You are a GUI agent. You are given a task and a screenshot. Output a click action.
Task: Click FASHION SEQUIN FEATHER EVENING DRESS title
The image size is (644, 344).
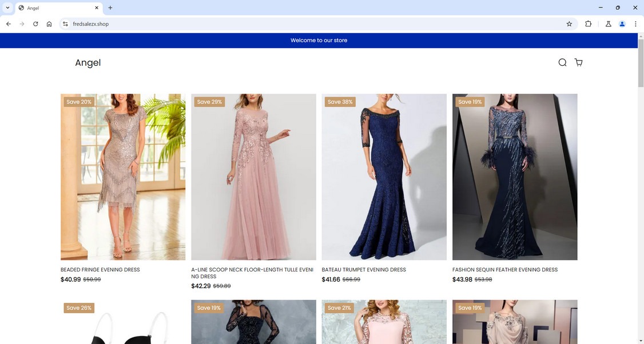[505, 270]
